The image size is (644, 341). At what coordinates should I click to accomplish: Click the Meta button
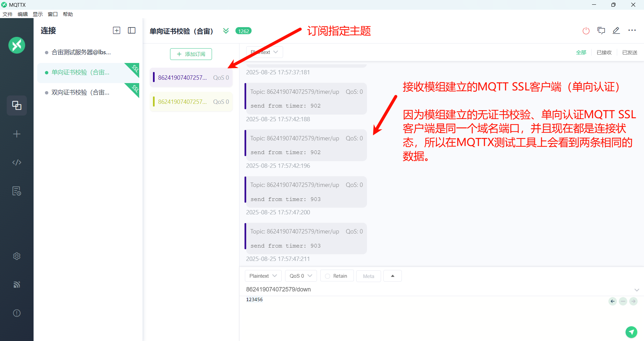tap(368, 276)
